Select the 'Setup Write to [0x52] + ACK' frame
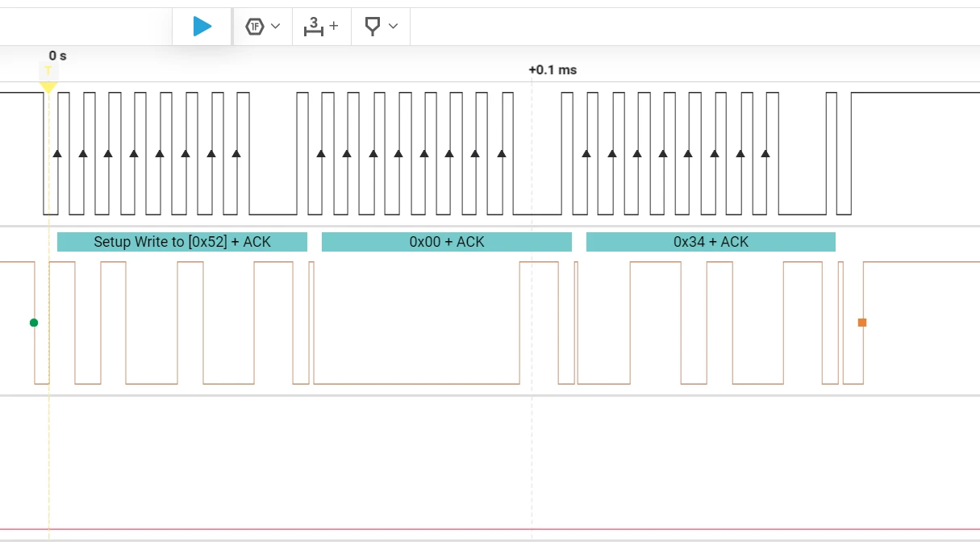Image resolution: width=980 pixels, height=554 pixels. click(x=182, y=242)
